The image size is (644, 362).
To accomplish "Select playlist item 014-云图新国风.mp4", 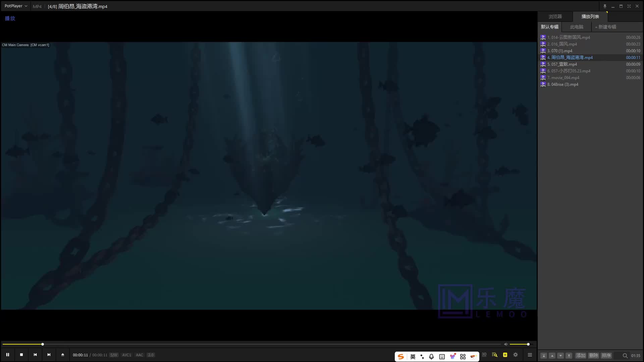I will [x=590, y=38].
